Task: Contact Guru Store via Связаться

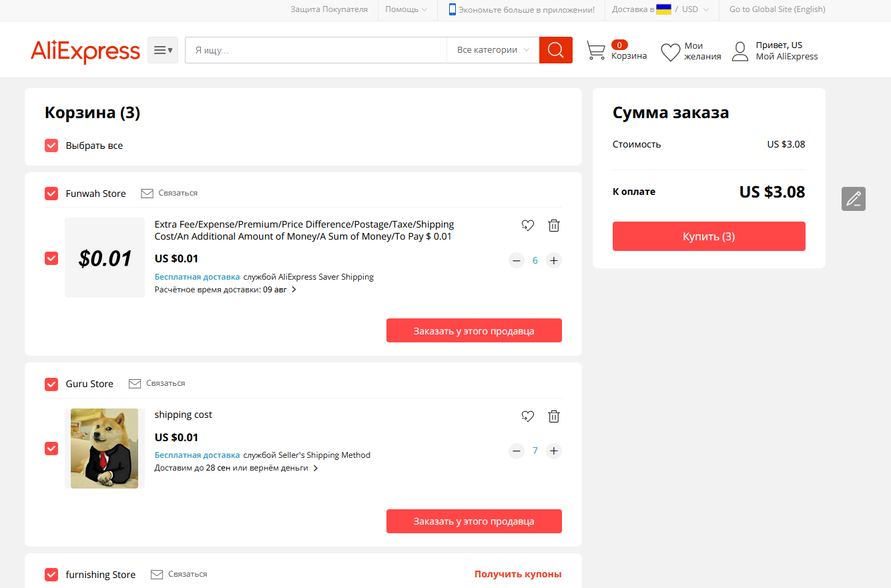Action: (x=166, y=384)
